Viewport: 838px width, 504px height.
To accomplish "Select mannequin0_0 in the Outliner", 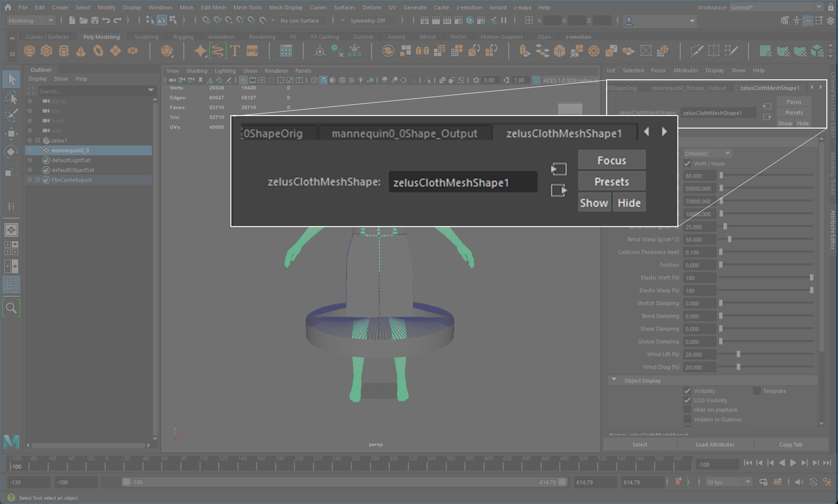I will [x=88, y=150].
